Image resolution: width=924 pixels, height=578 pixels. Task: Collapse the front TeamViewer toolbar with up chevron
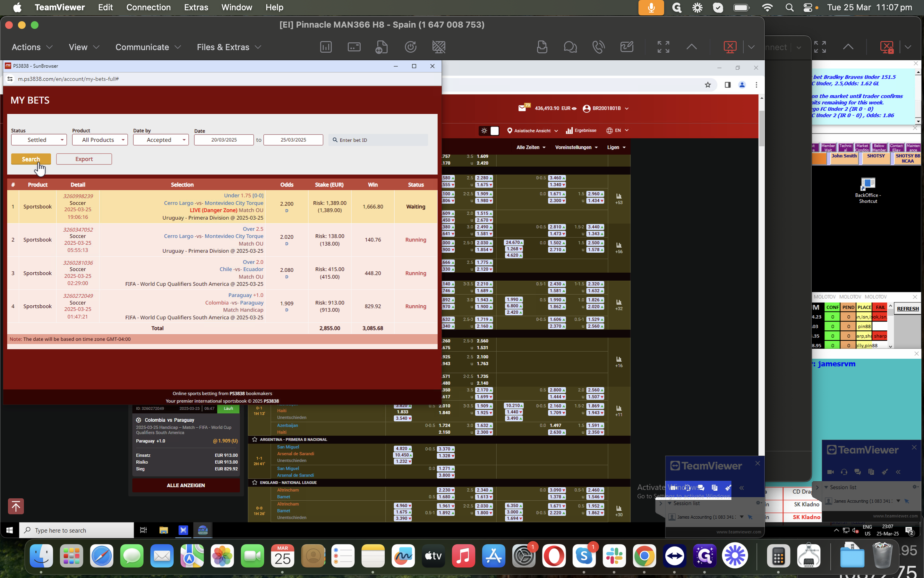coord(691,47)
